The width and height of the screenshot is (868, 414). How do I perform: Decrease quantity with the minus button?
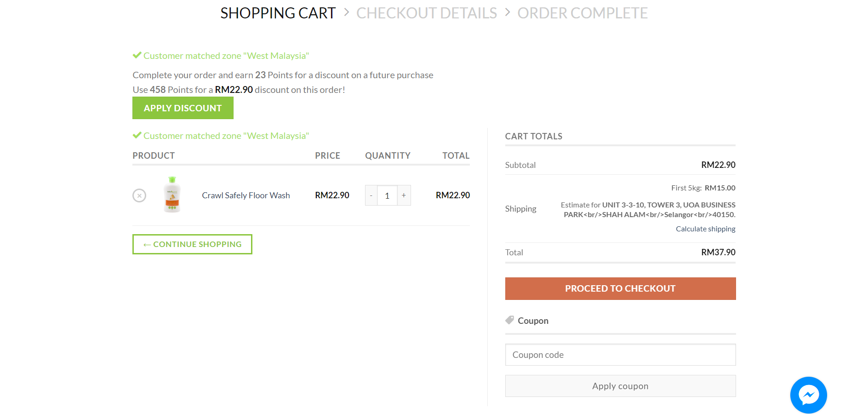click(371, 195)
